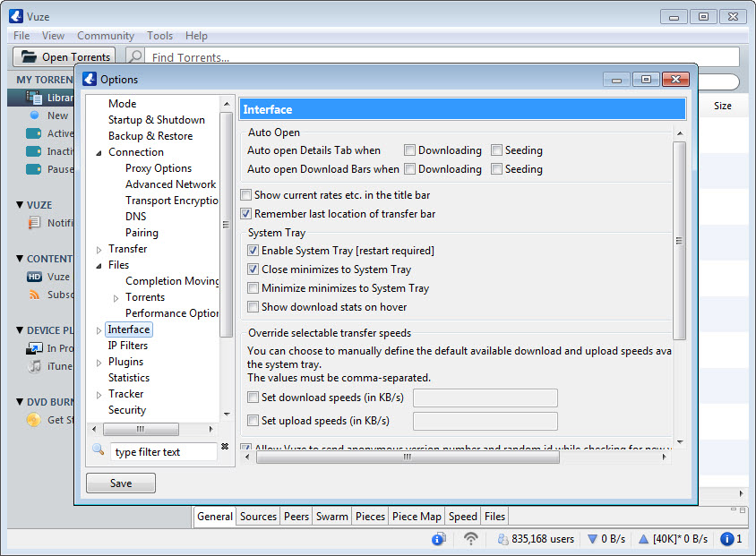The image size is (756, 556).
Task: Expand the Transfer tree node
Action: [99, 250]
